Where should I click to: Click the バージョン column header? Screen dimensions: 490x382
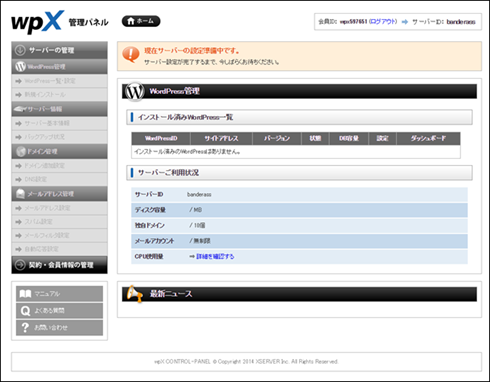pyautogui.click(x=277, y=138)
